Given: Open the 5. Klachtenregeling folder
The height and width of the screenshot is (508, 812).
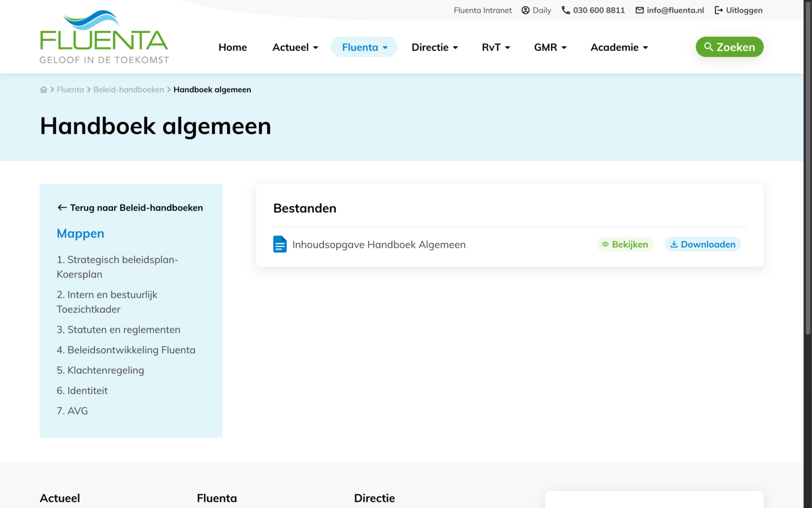Looking at the screenshot, I should tap(100, 370).
